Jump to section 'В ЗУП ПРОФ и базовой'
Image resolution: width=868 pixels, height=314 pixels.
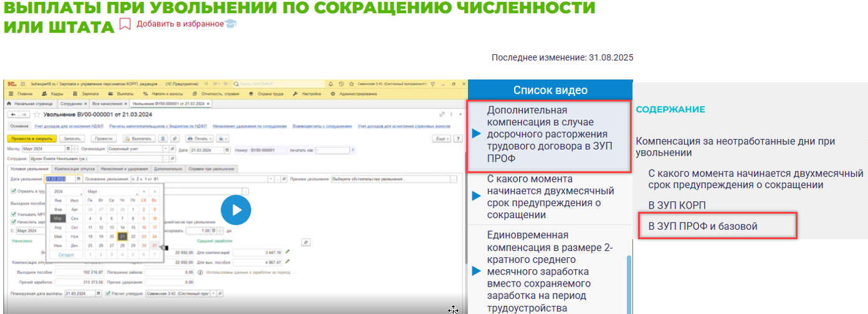[x=703, y=226]
